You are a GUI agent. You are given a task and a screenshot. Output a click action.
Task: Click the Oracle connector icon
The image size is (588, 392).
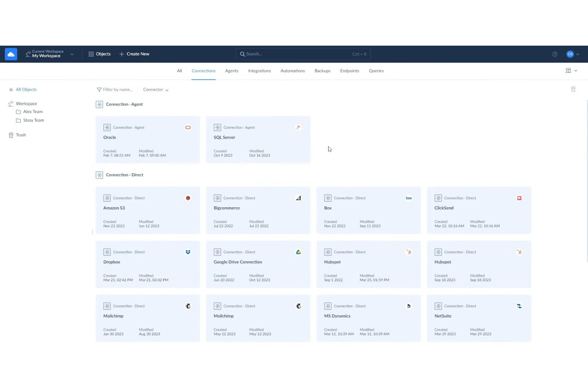[x=188, y=127]
